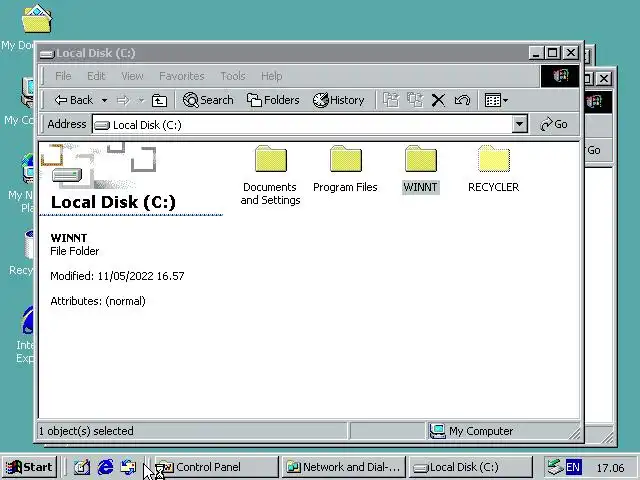This screenshot has height=480, width=640.
Task: Open the Views dropdown button
Action: point(496,100)
